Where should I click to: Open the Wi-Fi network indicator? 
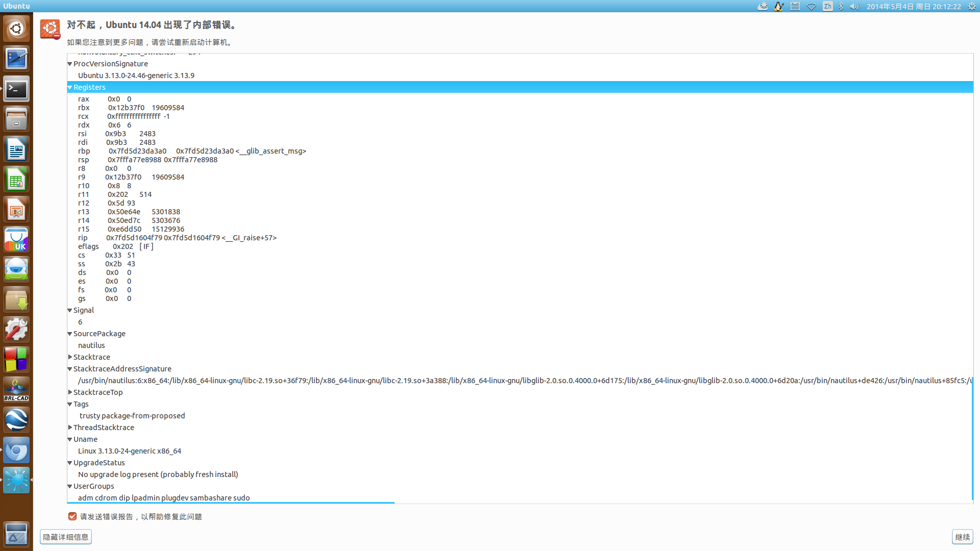coord(812,6)
